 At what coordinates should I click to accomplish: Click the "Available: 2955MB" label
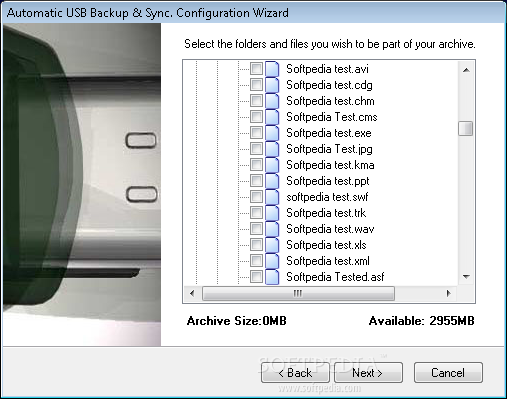coord(421,321)
